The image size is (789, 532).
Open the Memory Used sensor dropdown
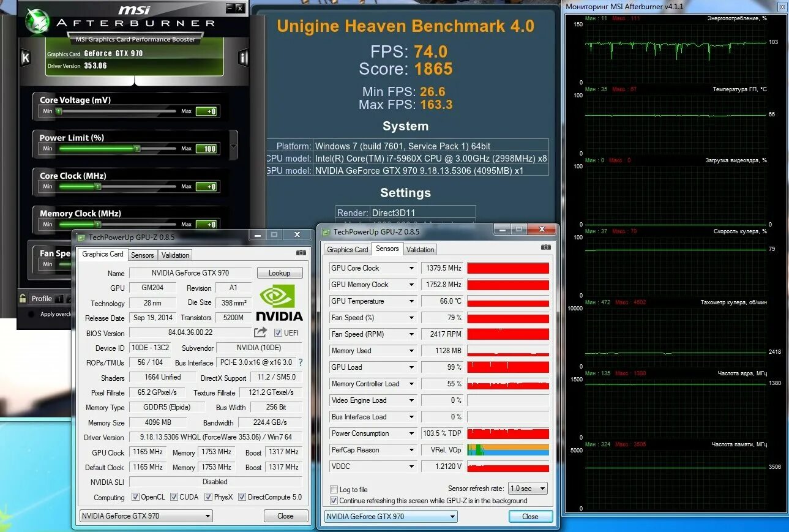[411, 351]
